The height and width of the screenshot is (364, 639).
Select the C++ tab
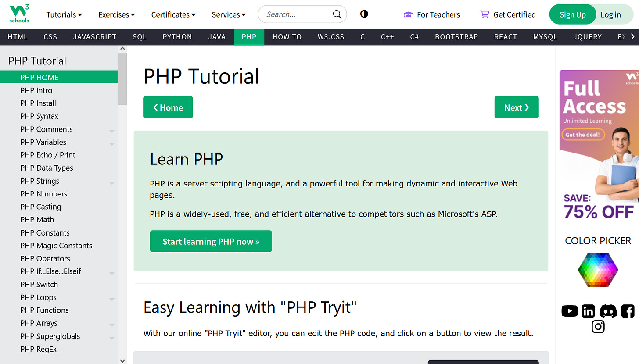click(387, 37)
